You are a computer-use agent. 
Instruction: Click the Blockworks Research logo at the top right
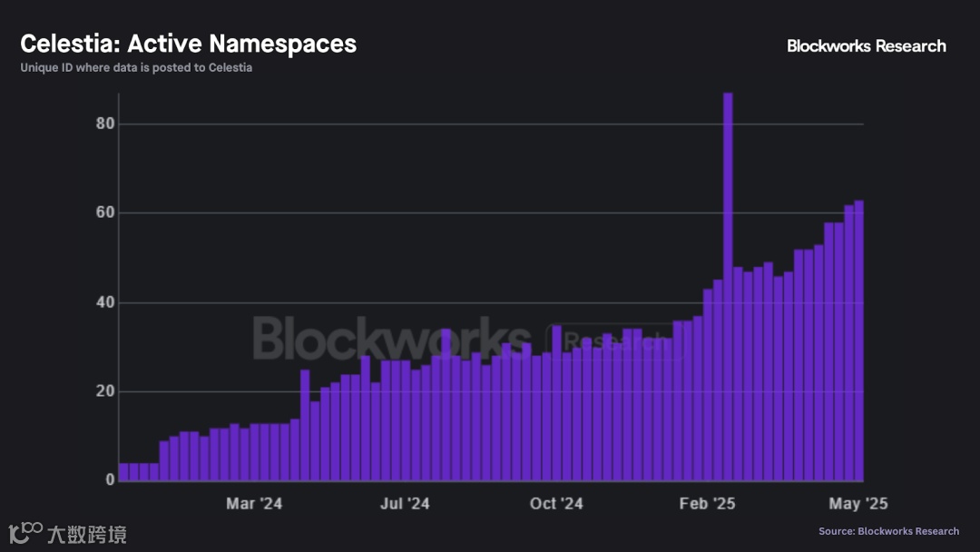867,45
